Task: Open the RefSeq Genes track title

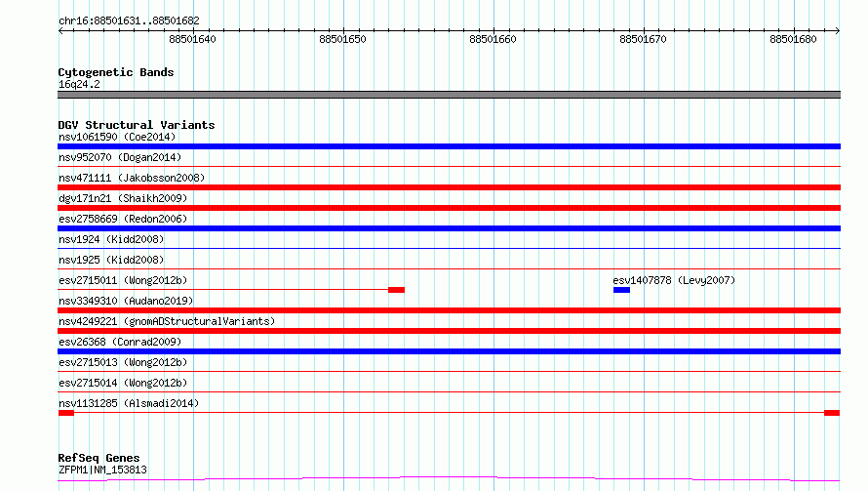Action: pyautogui.click(x=99, y=458)
